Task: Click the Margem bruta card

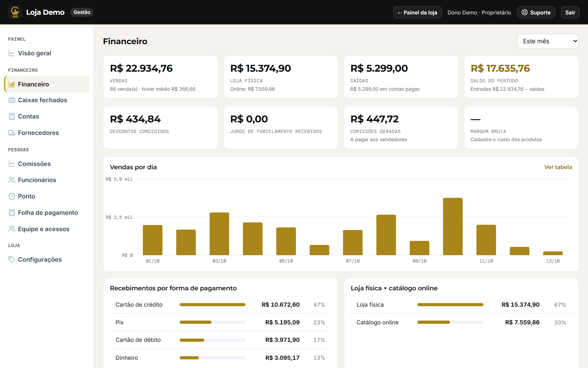Action: 521,128
